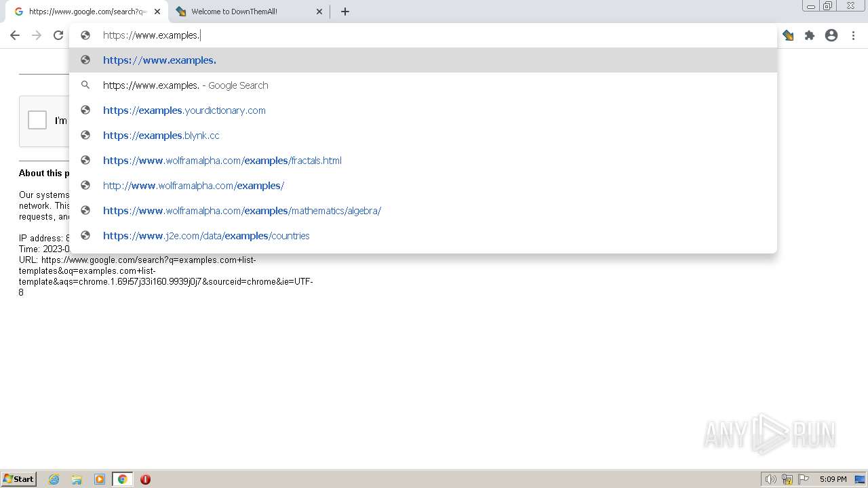Click the search magnifier icon in suggestions

pyautogui.click(x=85, y=85)
